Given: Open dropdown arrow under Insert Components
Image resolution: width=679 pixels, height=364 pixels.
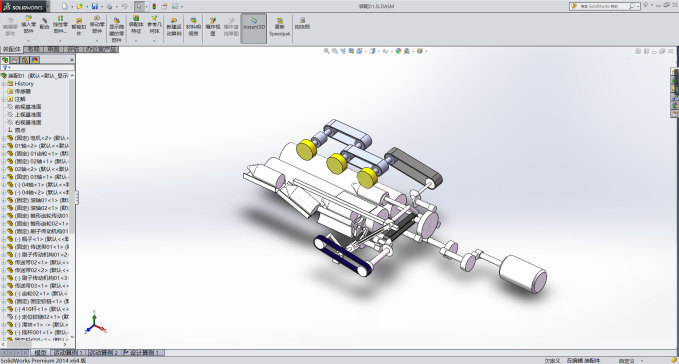Looking at the screenshot, I should tap(28, 41).
